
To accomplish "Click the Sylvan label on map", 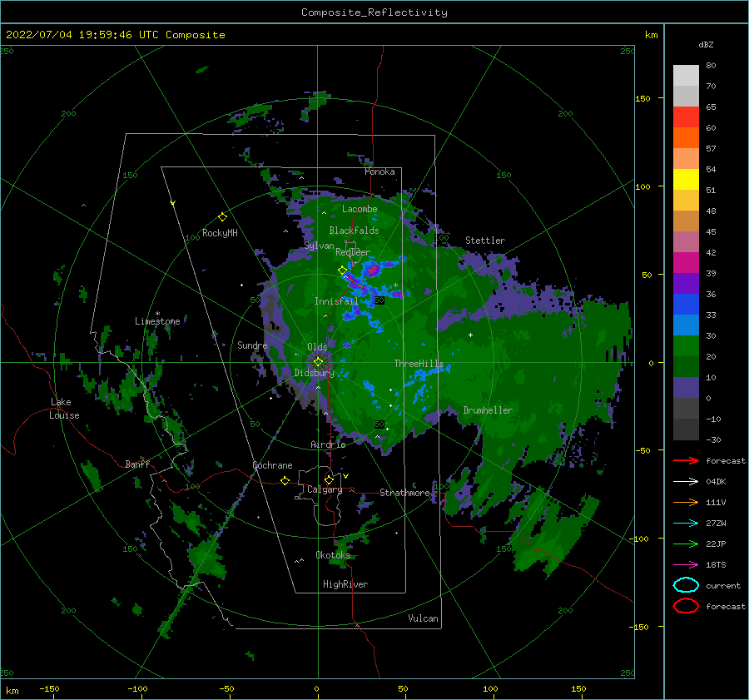I will tap(319, 246).
